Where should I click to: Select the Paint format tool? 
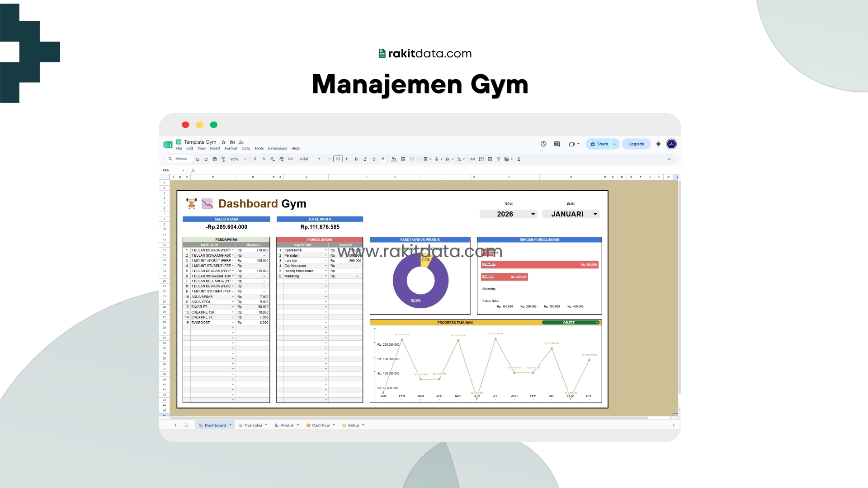click(x=223, y=159)
